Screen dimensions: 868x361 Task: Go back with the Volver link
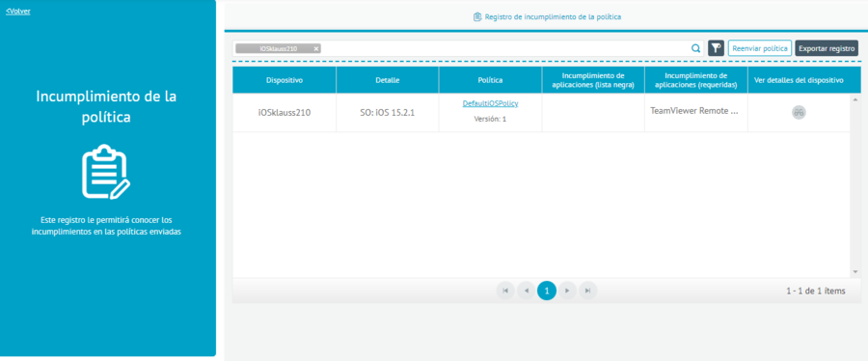coord(17,11)
